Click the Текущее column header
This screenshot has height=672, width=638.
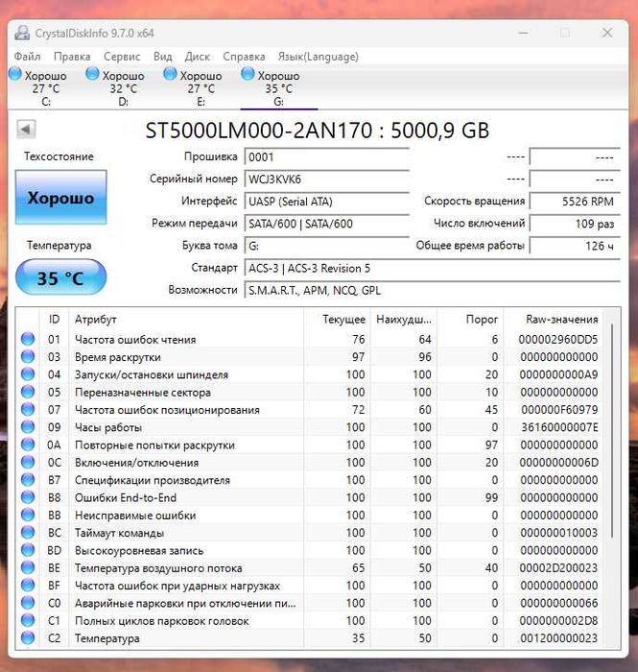tap(337, 320)
